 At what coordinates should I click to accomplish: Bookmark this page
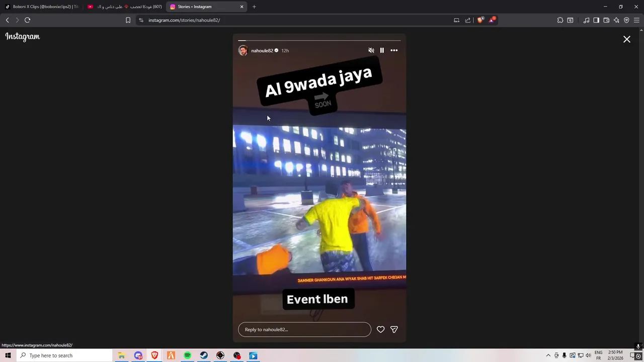pos(128,20)
